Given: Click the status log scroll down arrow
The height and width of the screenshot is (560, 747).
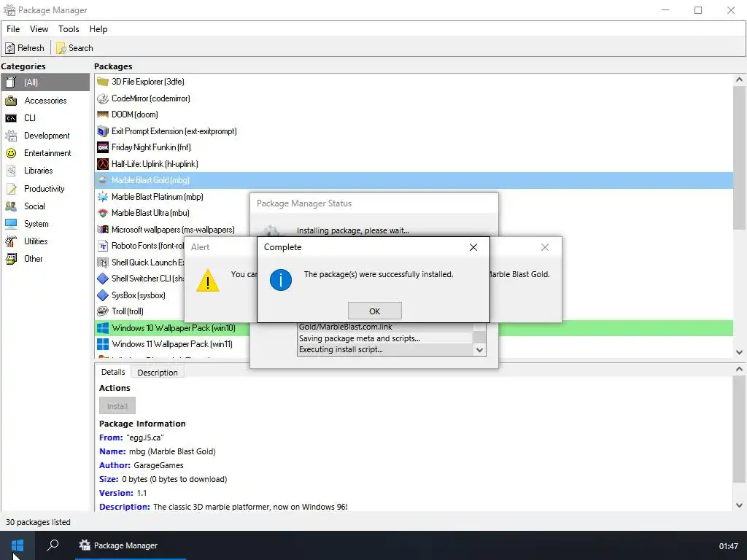Looking at the screenshot, I should (480, 350).
